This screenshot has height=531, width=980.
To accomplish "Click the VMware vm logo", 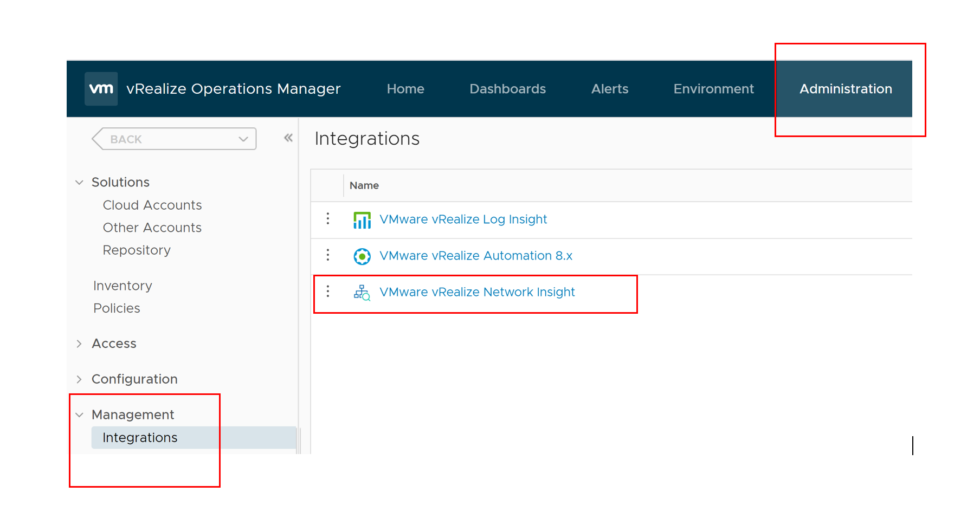I will click(x=101, y=89).
